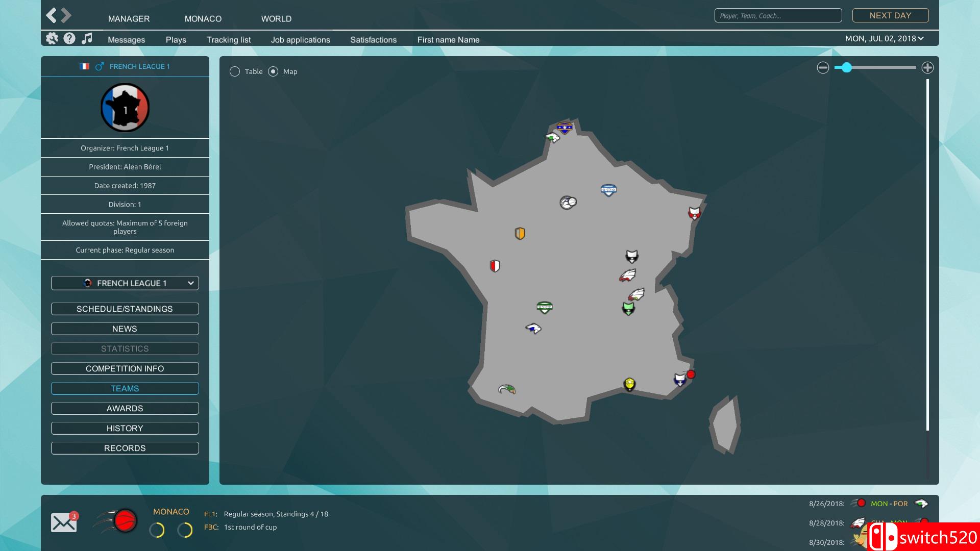Click the map zoom slider handle
980x551 pixels.
tap(846, 67)
